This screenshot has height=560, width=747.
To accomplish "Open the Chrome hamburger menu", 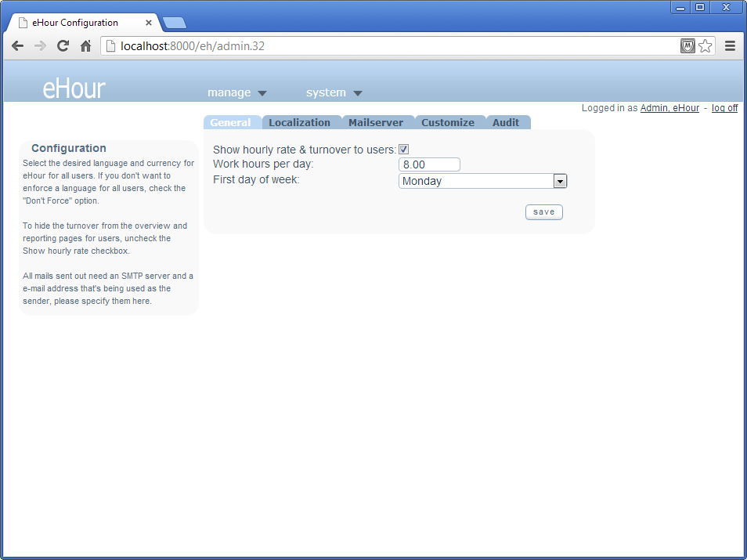I will [x=729, y=45].
